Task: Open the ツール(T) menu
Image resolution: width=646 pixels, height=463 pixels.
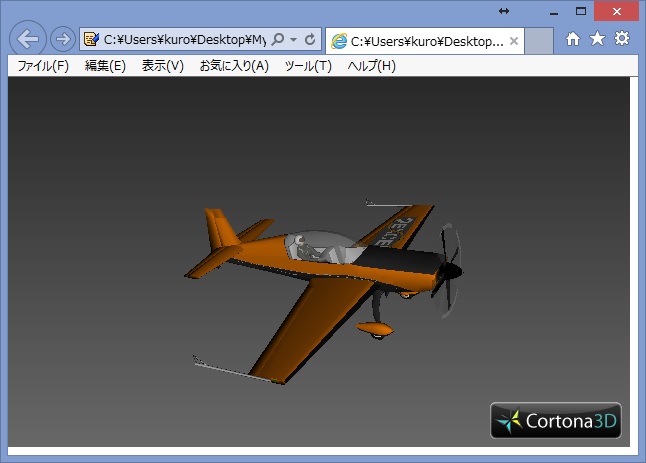Action: pyautogui.click(x=308, y=66)
